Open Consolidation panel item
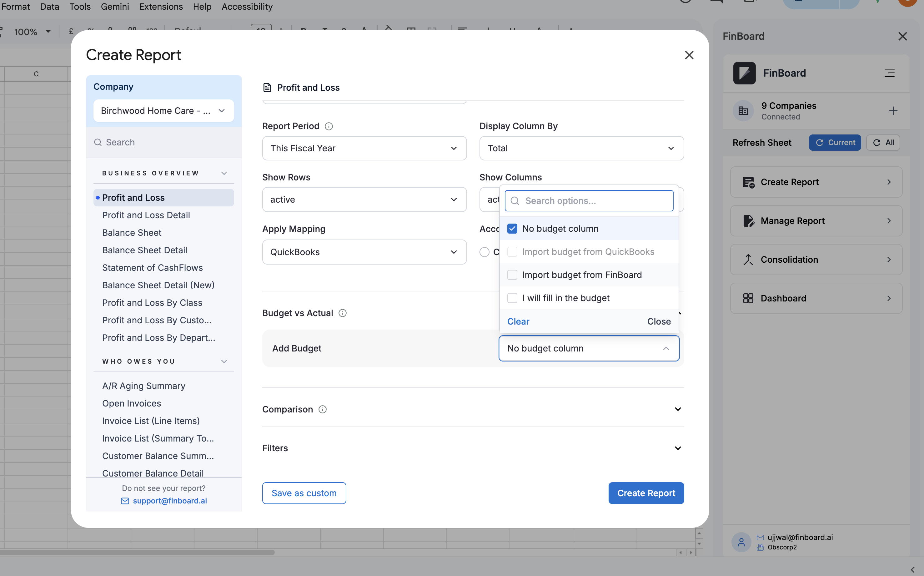 [816, 260]
